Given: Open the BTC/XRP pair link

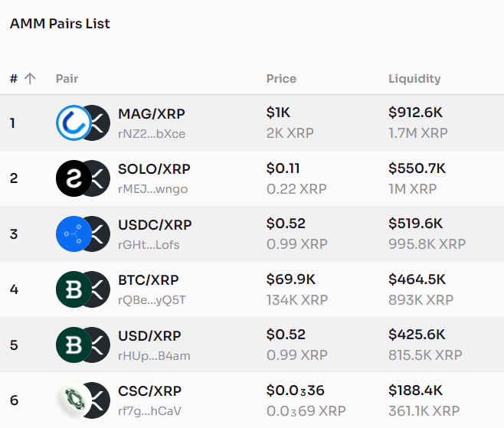Looking at the screenshot, I should (148, 279).
